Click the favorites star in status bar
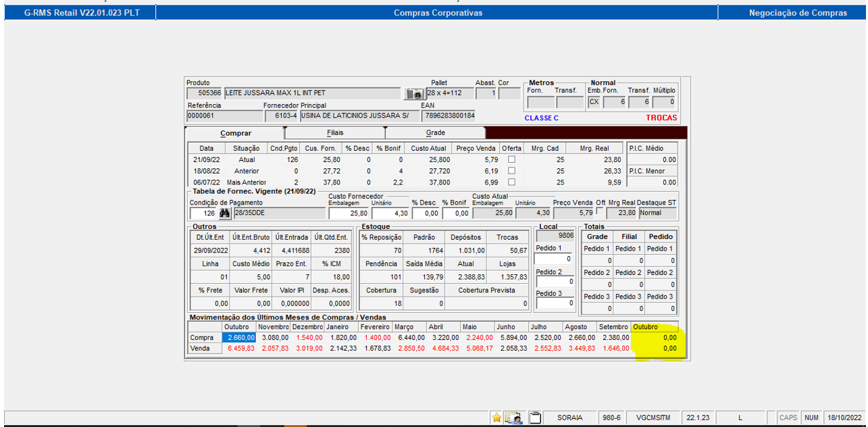 [496, 418]
